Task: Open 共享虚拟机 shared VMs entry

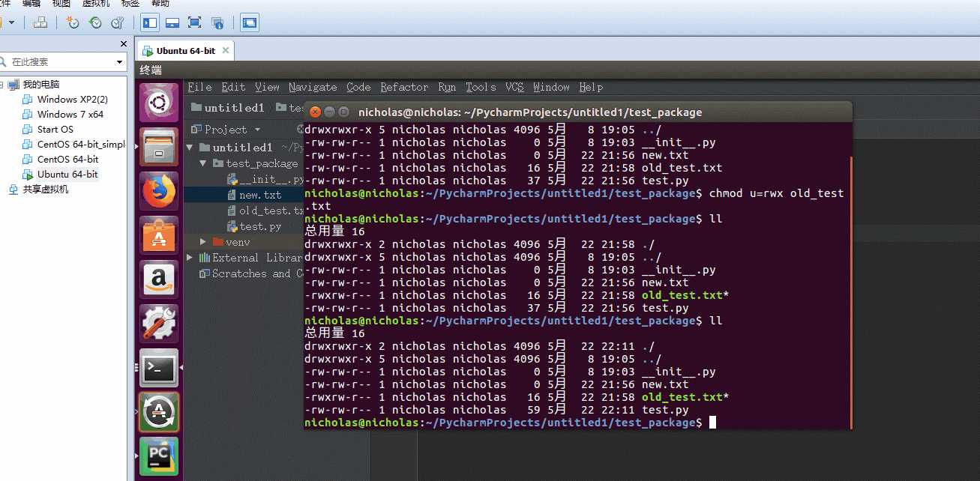Action: click(x=38, y=189)
